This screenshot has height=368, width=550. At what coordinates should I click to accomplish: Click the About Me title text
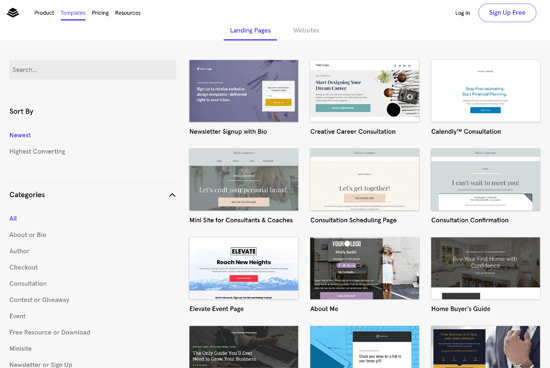tap(324, 309)
